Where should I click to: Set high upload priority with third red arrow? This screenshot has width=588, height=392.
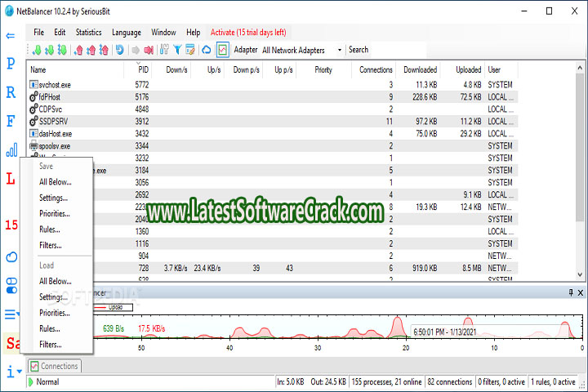(x=104, y=50)
